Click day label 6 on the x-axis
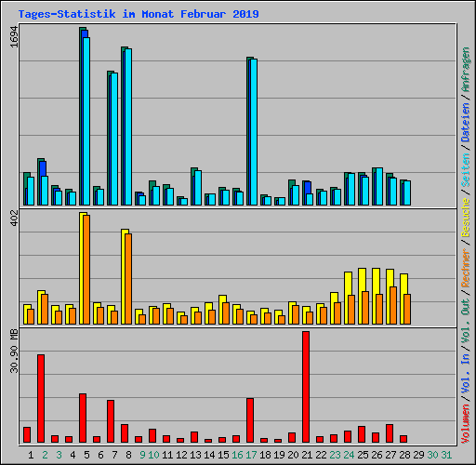The height and width of the screenshot is (465, 476). click(100, 455)
